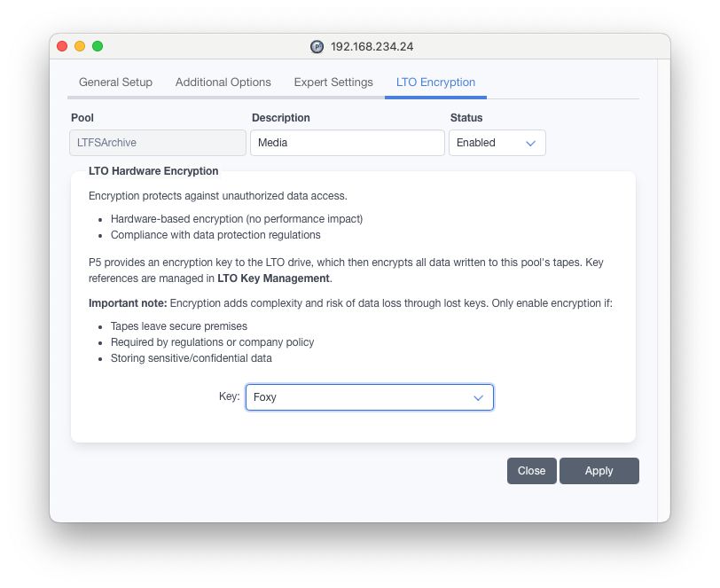The width and height of the screenshot is (720, 588).
Task: Click the Key dropdown chevron arrow
Action: (478, 398)
